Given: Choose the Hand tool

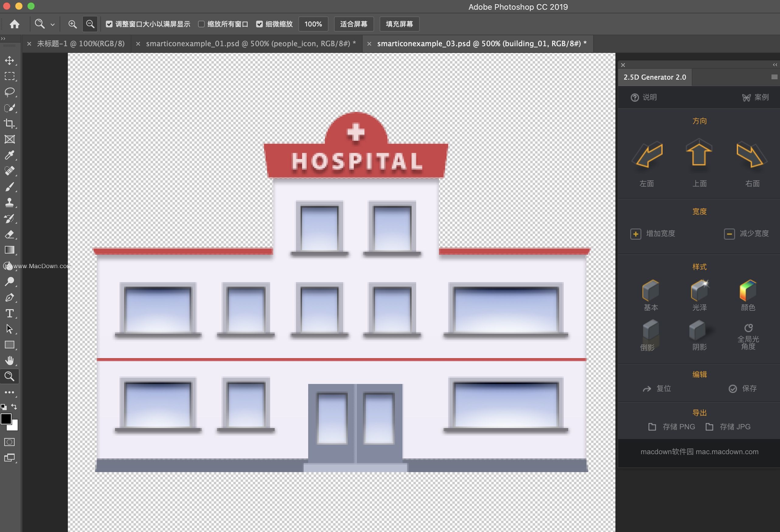Looking at the screenshot, I should click(x=9, y=361).
